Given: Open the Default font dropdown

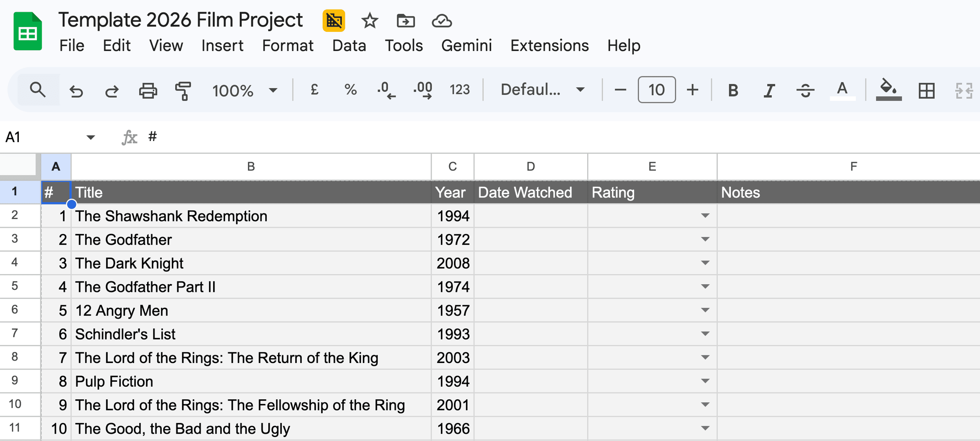Looking at the screenshot, I should (x=542, y=90).
